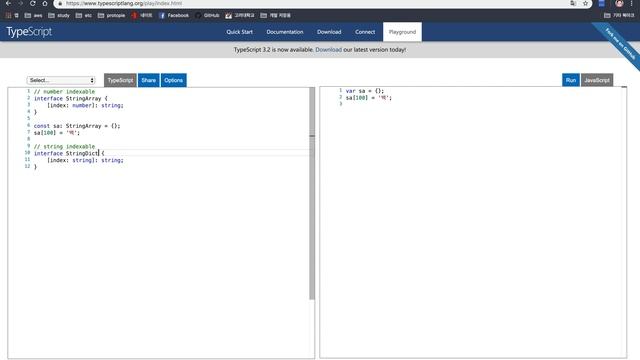The height and width of the screenshot is (360, 640).
Task: Open the Select... examples dropdown
Action: [x=61, y=80]
